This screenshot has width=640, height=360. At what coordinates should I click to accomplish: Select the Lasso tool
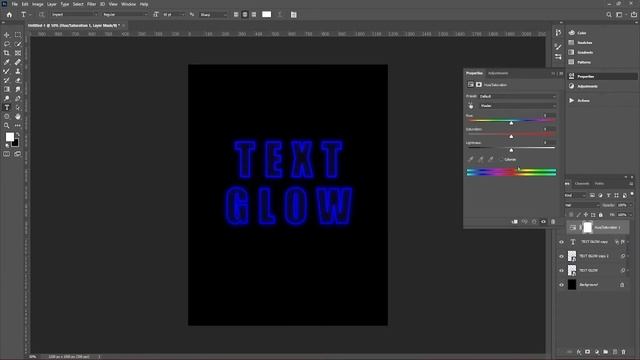(7, 44)
